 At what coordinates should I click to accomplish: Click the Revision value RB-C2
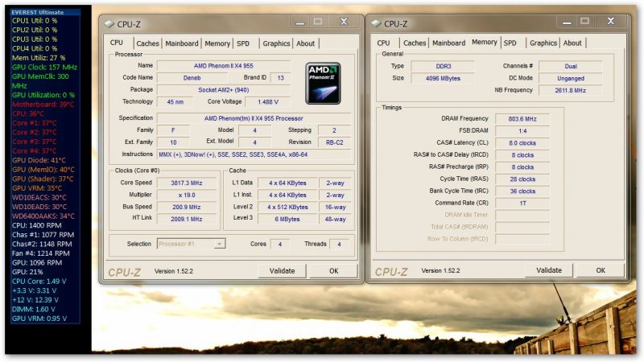click(334, 142)
